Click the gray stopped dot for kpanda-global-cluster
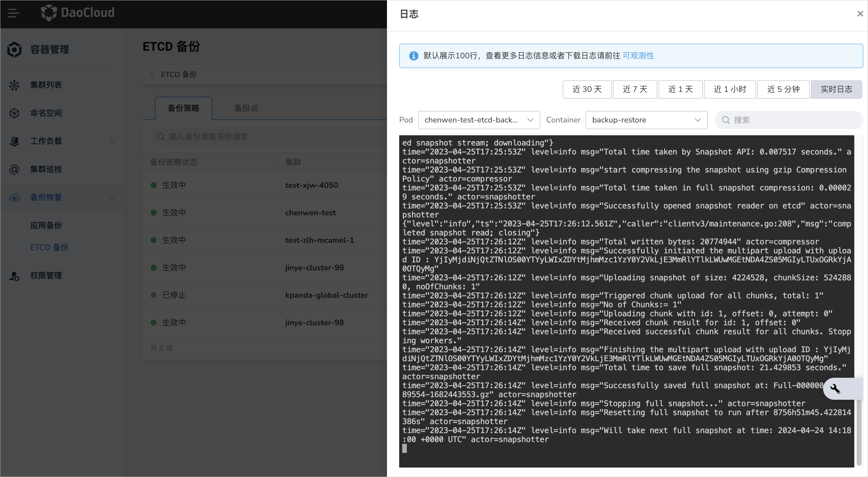The height and width of the screenshot is (477, 868). click(154, 295)
